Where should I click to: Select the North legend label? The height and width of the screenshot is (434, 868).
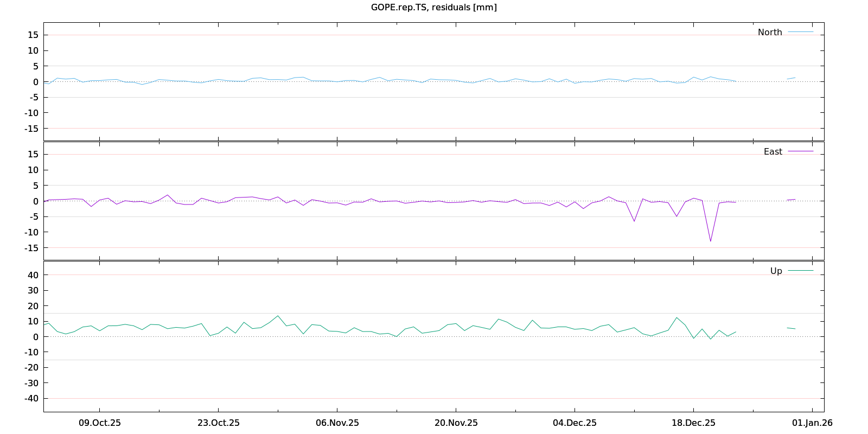pos(770,33)
